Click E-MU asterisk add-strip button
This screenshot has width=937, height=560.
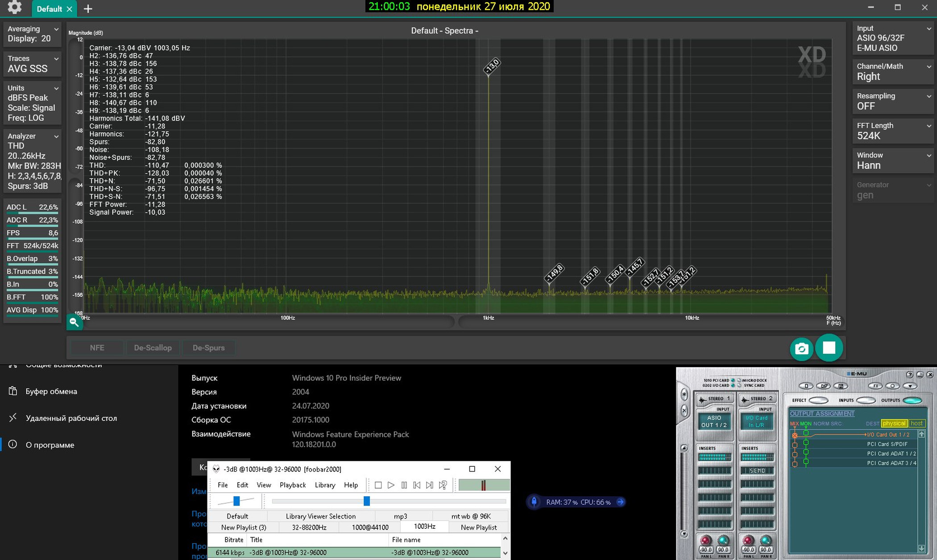point(684,394)
